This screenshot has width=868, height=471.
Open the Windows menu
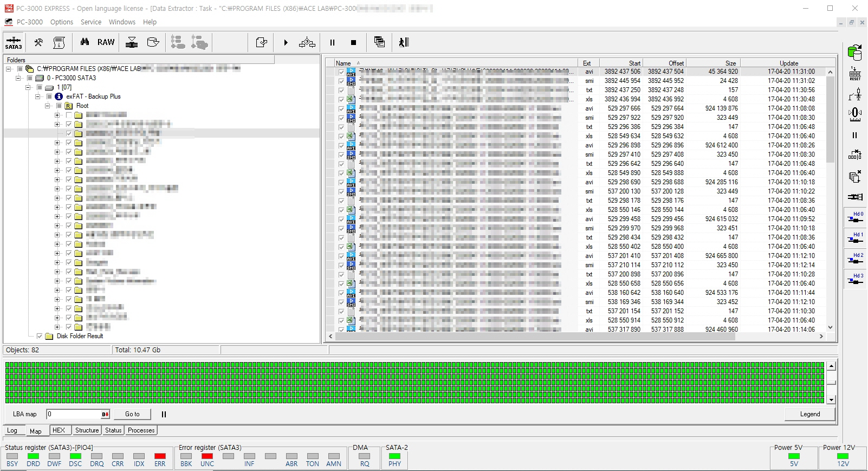122,22
